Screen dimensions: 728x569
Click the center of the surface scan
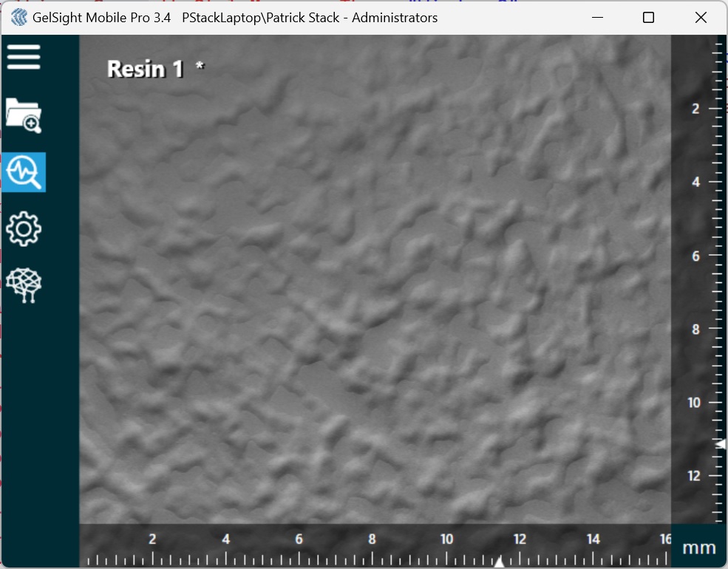(x=375, y=279)
